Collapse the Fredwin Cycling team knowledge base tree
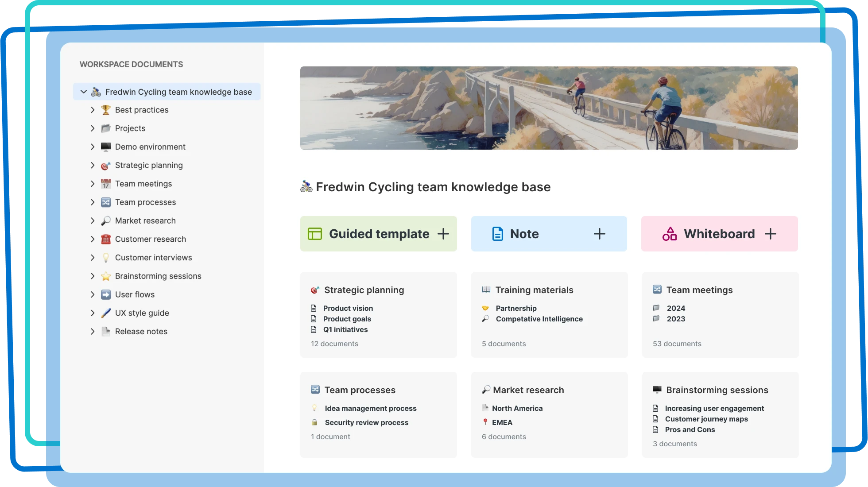The width and height of the screenshot is (868, 487). (83, 92)
